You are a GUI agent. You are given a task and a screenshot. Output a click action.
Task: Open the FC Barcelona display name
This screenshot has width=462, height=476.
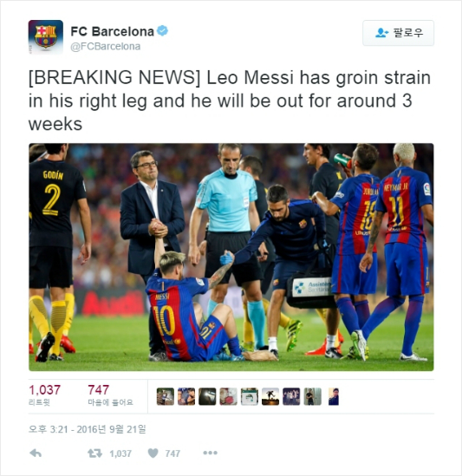[113, 31]
